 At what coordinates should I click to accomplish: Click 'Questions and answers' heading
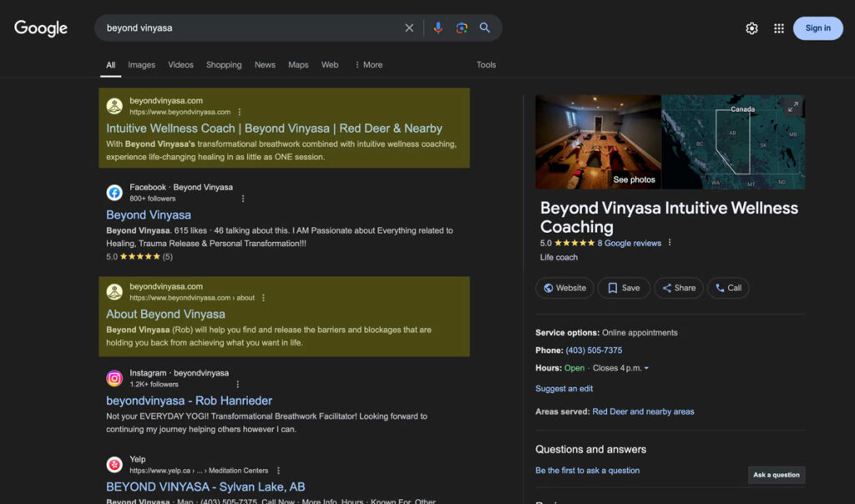tap(590, 450)
